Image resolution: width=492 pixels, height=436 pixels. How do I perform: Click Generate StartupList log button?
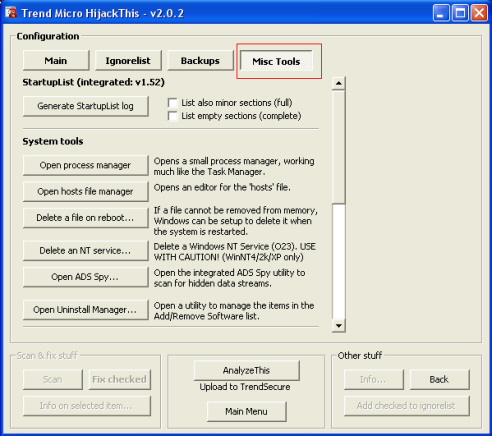point(85,106)
